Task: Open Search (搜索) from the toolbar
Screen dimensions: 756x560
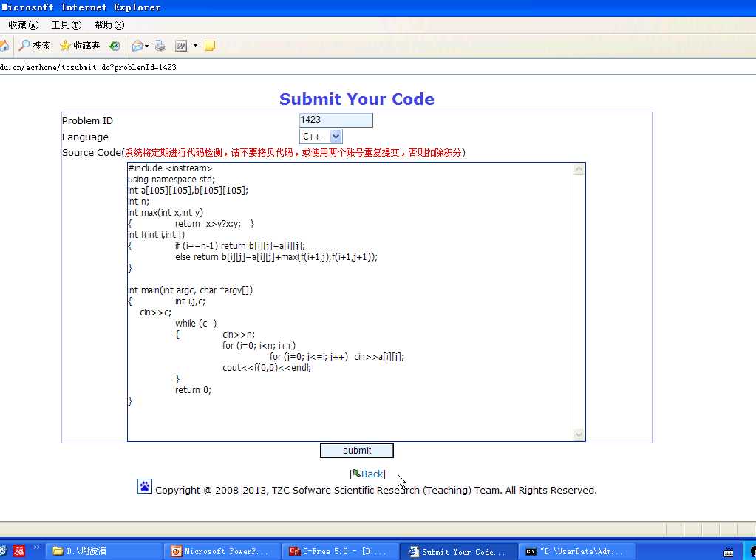Action: 34,46
